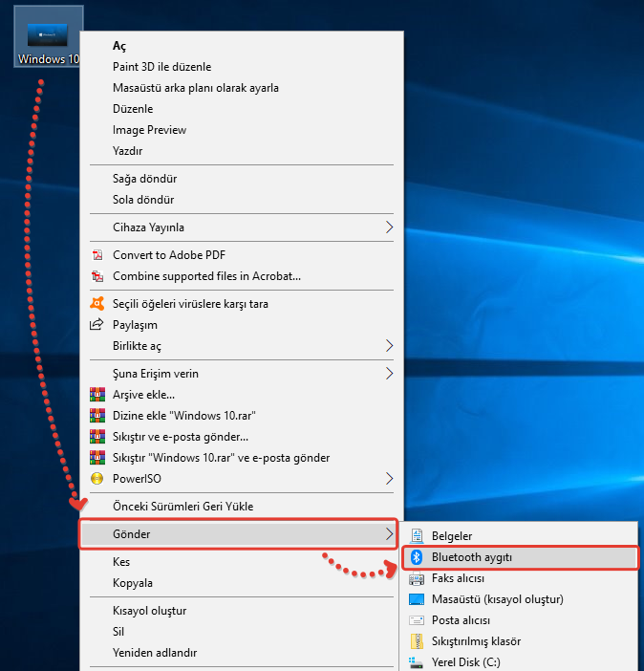644x671 pixels.
Task: Choose Paint 3D ile düzenle
Action: 161,67
